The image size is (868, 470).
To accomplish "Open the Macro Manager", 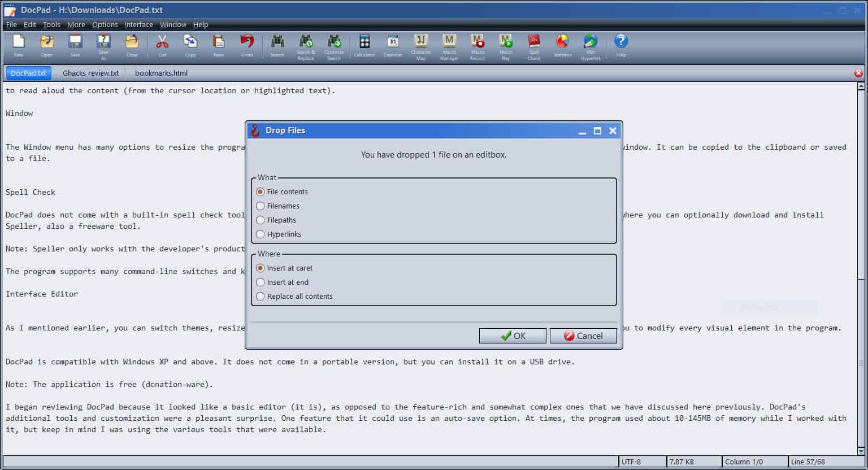I will coord(449,46).
